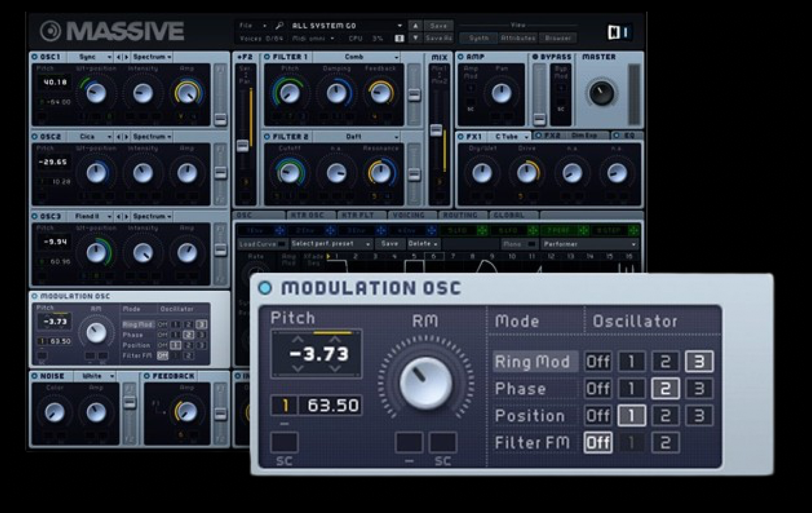Open FX1 C Tube effect dropdown

click(509, 137)
